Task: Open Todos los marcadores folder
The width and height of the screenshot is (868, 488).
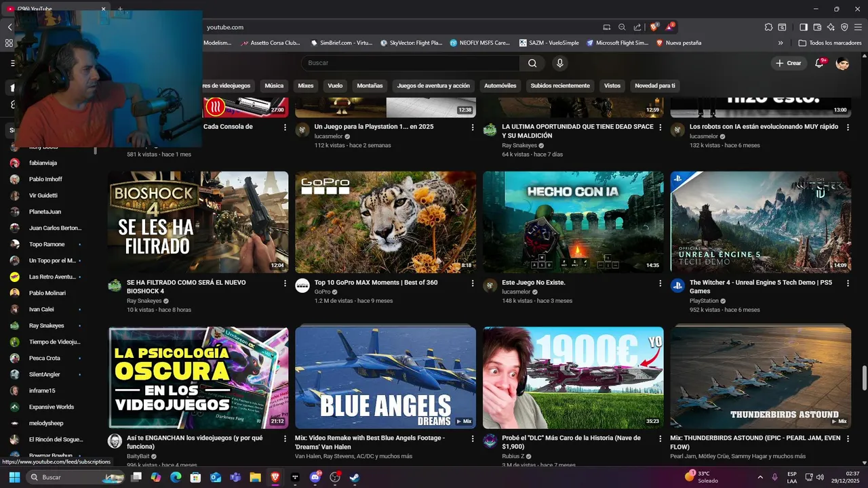Action: coord(830,43)
